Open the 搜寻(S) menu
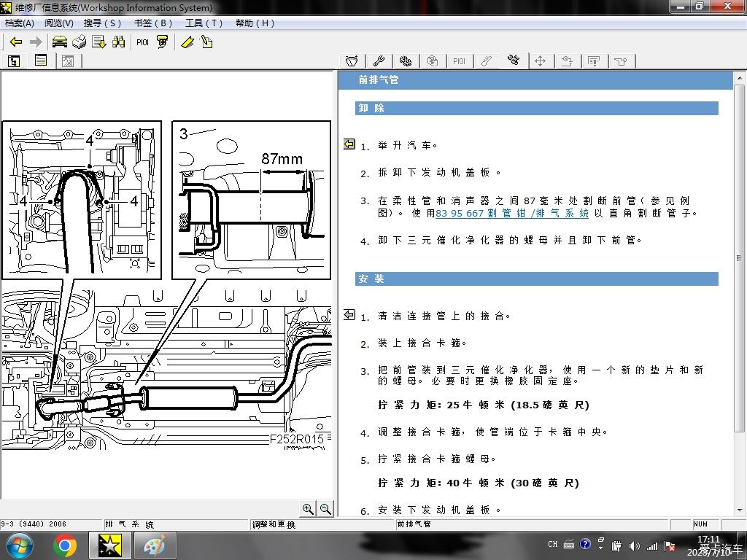 (x=102, y=23)
